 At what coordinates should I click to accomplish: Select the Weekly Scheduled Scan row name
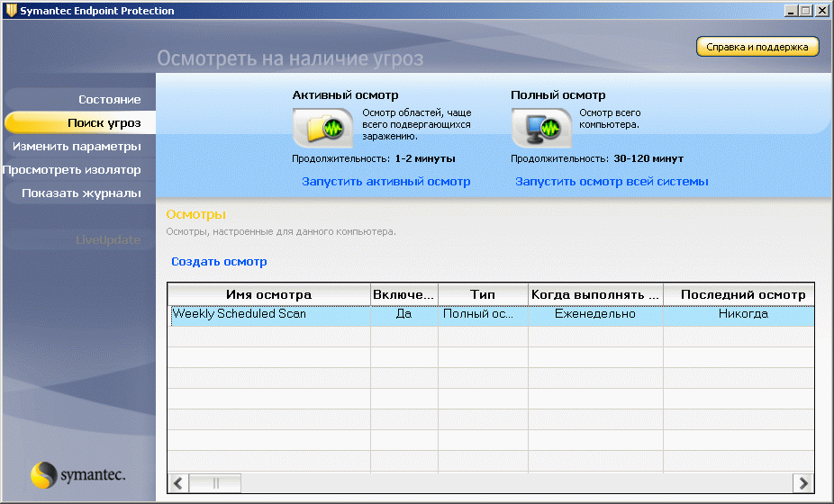click(x=240, y=314)
